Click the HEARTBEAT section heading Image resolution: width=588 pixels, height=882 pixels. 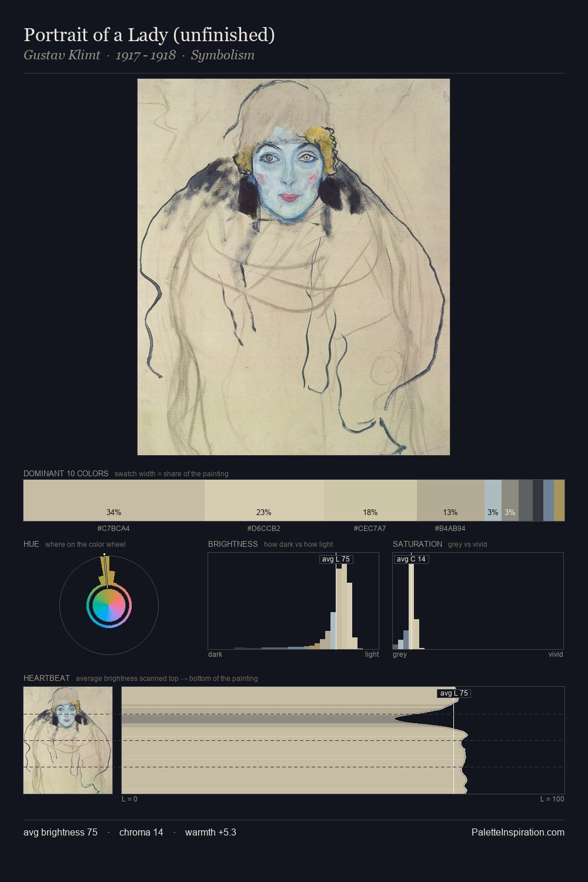point(46,678)
